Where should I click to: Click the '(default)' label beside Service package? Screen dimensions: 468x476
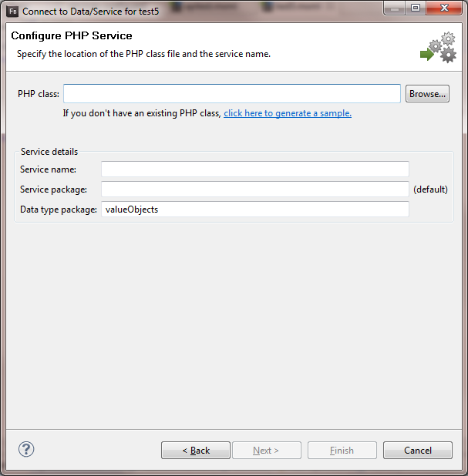click(x=430, y=189)
